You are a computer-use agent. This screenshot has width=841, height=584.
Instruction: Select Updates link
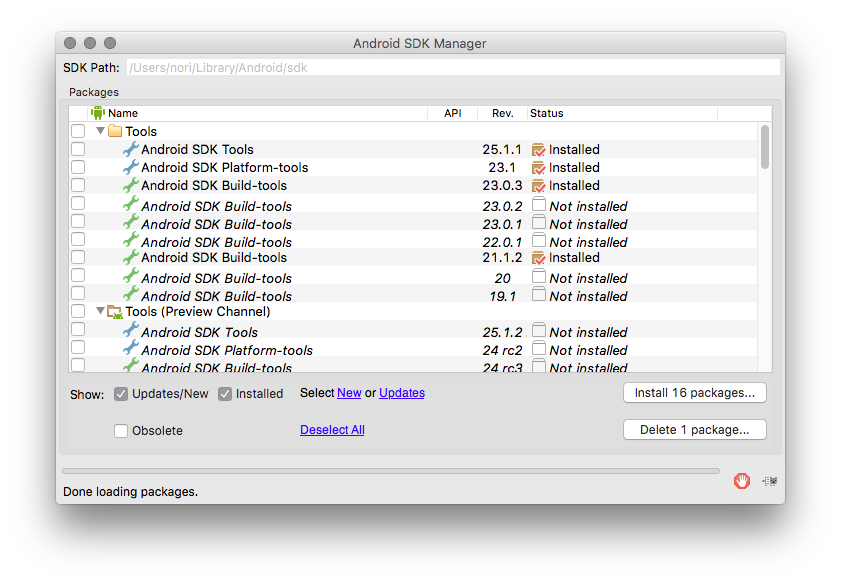point(402,393)
